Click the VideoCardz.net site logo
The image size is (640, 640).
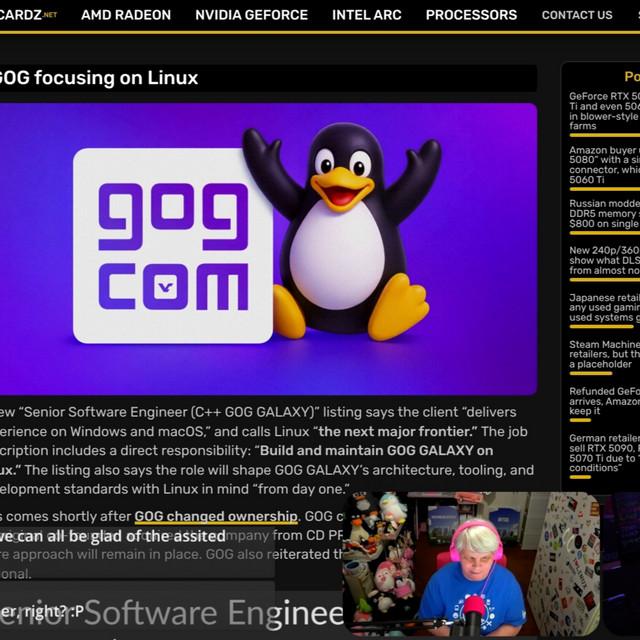28,15
